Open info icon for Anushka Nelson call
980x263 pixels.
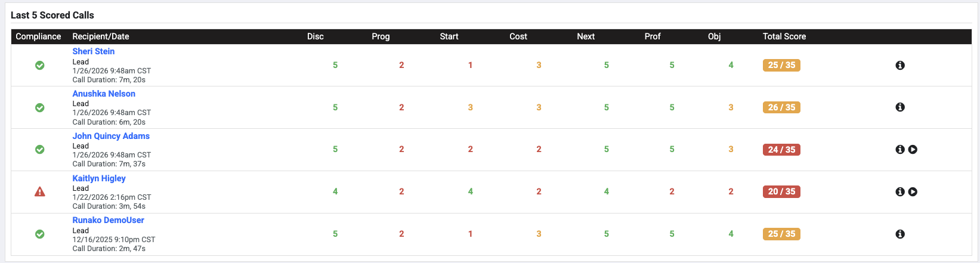tap(900, 107)
